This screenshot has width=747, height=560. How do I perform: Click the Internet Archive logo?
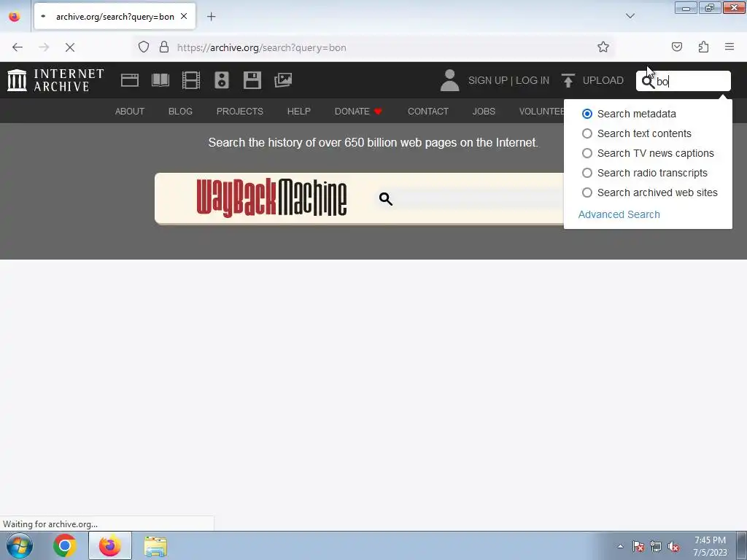click(x=55, y=80)
